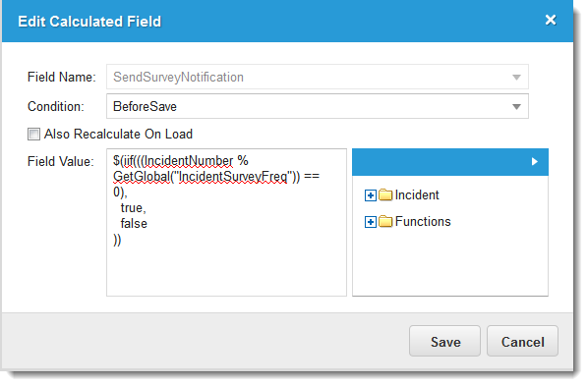Place cursor on GetGlobal in the formula

pos(142,176)
